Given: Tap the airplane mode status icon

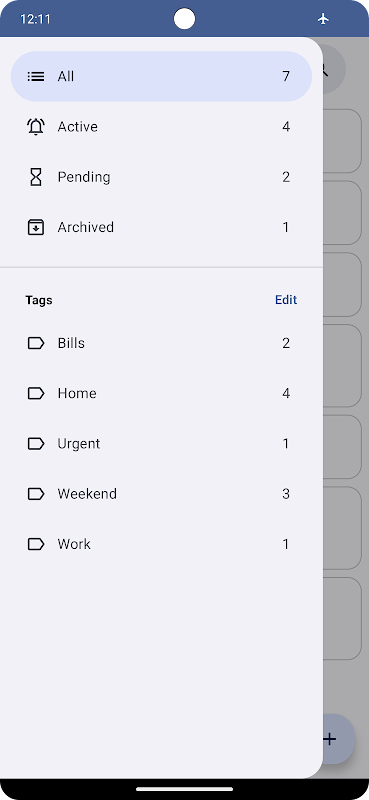Looking at the screenshot, I should pos(323,19).
